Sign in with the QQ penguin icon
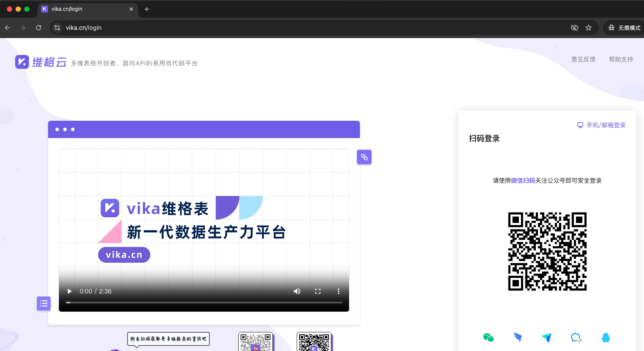 [605, 338]
